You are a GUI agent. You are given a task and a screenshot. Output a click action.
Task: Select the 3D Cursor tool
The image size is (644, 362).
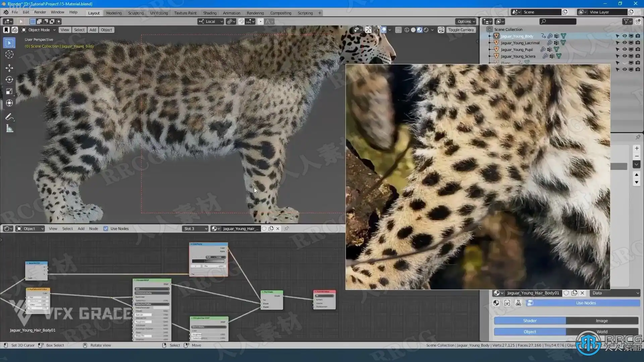[9, 54]
